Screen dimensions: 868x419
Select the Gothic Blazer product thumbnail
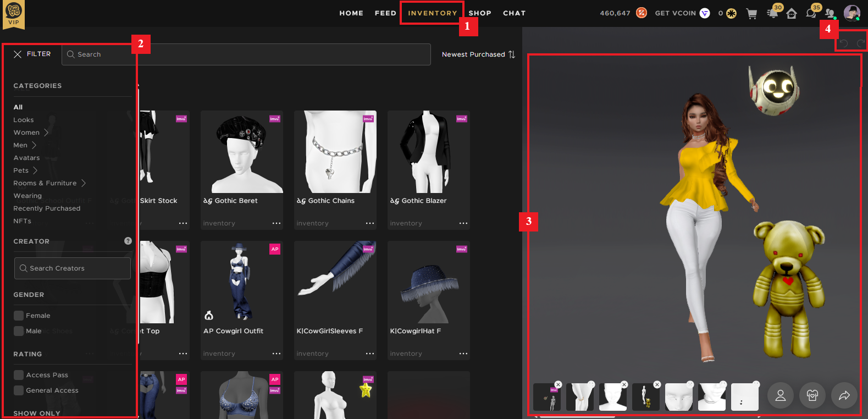[429, 152]
